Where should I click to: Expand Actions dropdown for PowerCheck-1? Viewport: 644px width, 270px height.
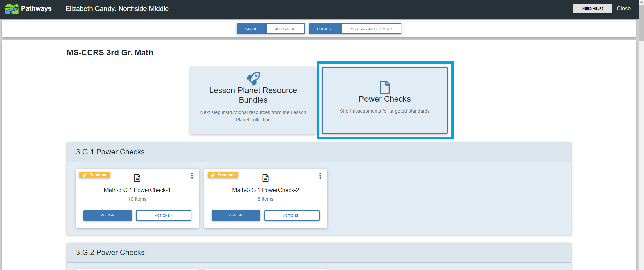tap(164, 215)
